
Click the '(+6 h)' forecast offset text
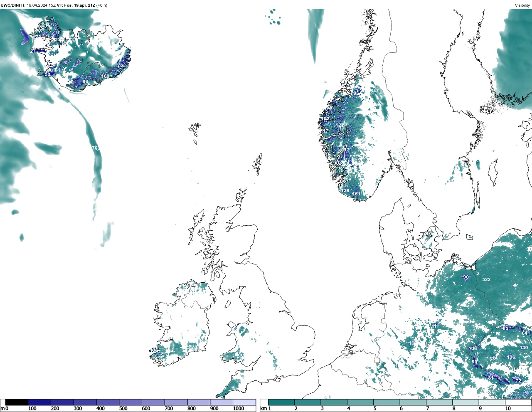102,5
